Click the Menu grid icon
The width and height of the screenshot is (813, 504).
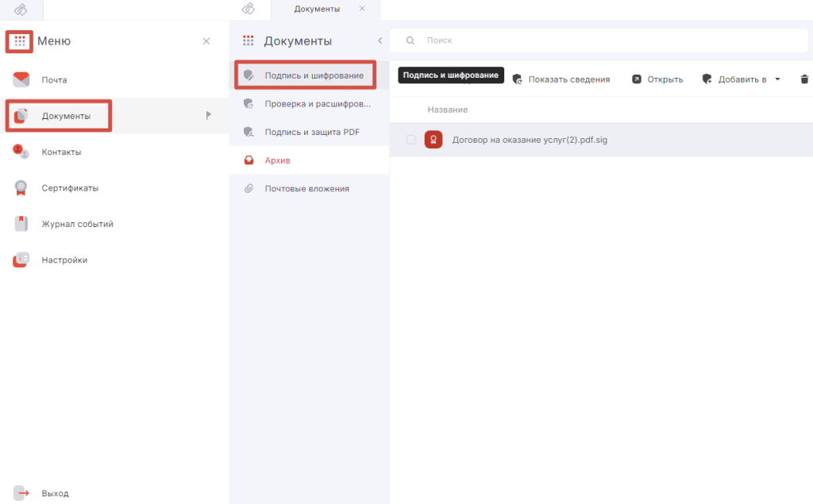[20, 41]
